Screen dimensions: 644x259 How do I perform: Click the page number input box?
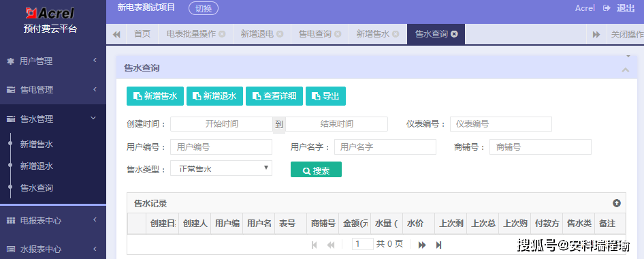pos(363,244)
